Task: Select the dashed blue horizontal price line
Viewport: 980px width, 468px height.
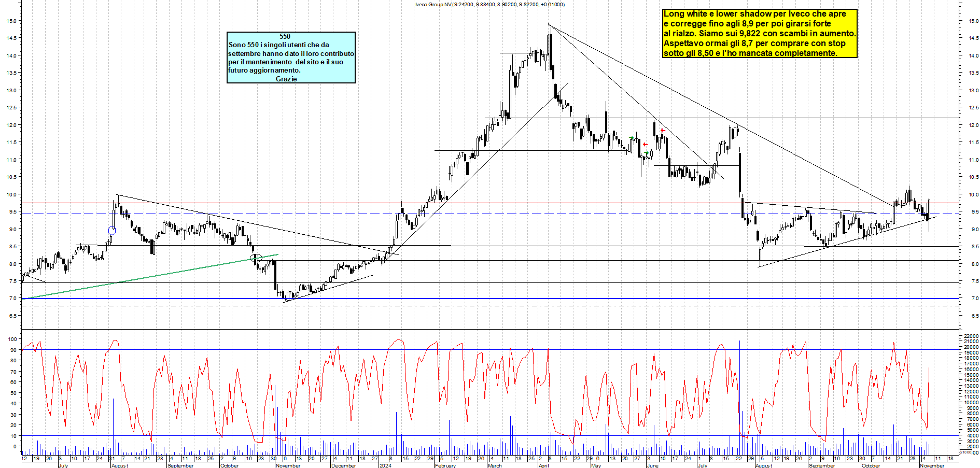Action: (x=490, y=214)
